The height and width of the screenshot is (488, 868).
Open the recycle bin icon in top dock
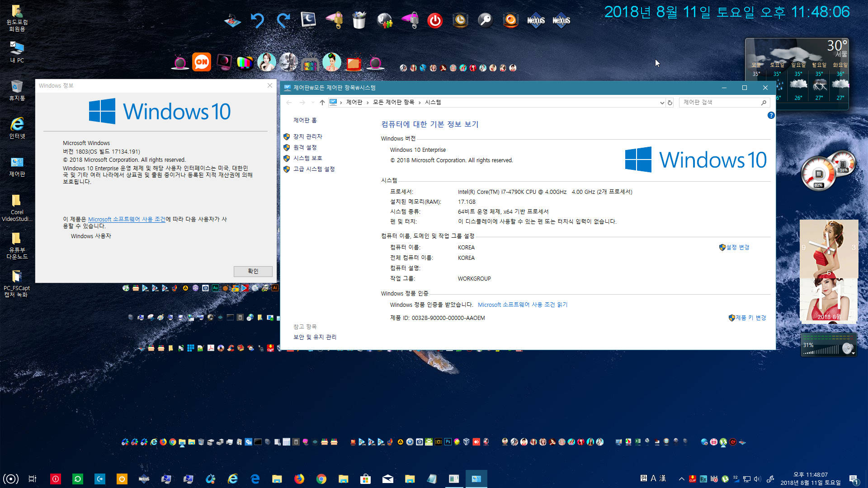[x=359, y=20]
